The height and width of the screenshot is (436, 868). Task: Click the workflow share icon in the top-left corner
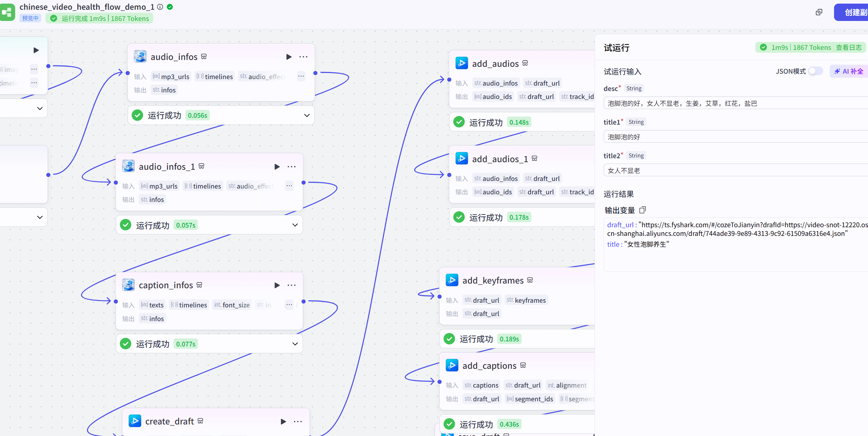7,12
